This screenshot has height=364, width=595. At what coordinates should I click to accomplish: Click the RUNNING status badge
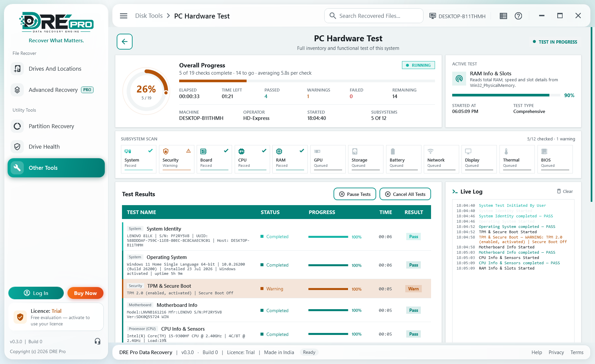point(418,65)
